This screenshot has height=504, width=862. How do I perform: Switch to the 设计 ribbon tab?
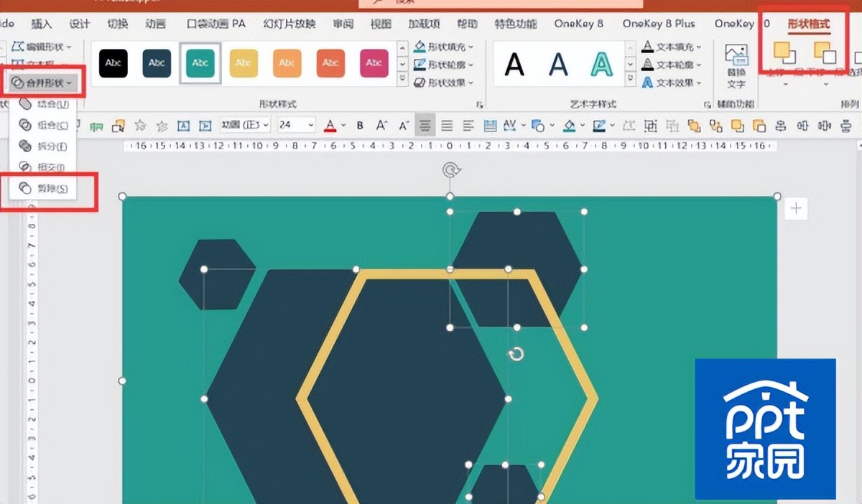tap(79, 24)
